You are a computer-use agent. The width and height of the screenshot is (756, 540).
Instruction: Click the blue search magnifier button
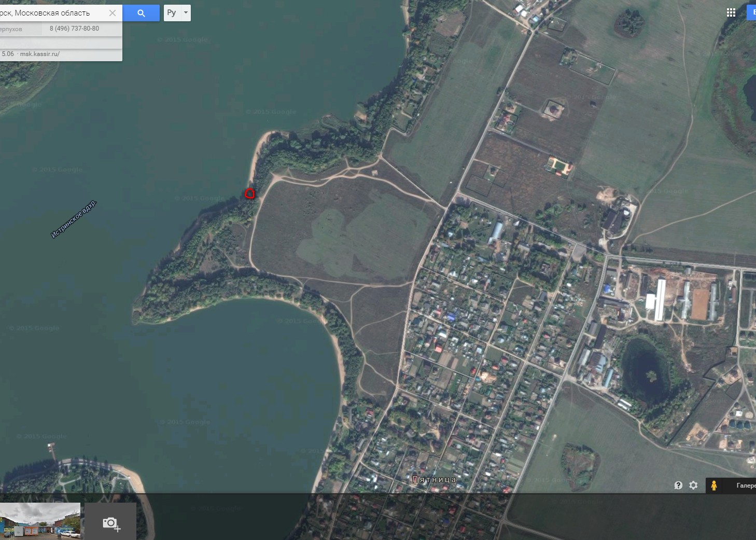141,13
